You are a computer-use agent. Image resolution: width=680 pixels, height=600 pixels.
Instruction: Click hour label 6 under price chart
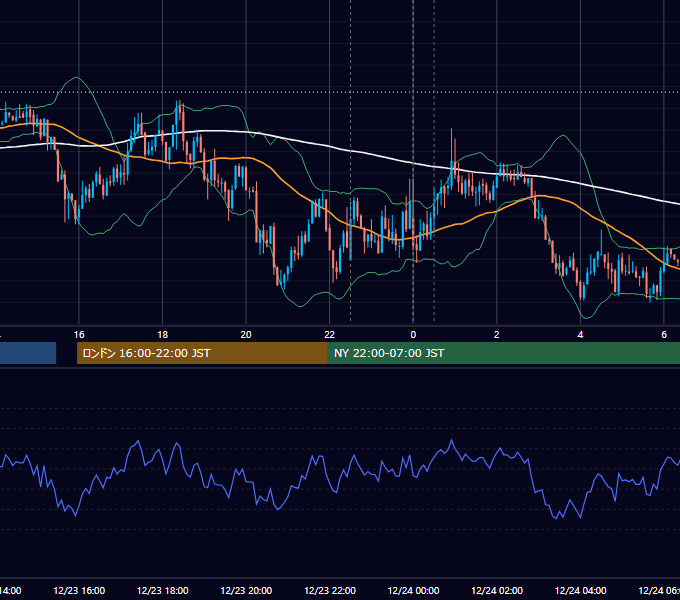click(664, 335)
